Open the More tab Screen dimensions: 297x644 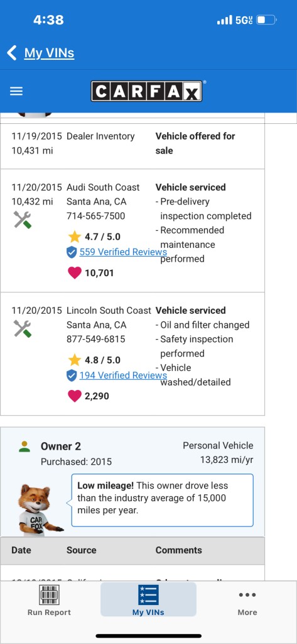click(247, 600)
